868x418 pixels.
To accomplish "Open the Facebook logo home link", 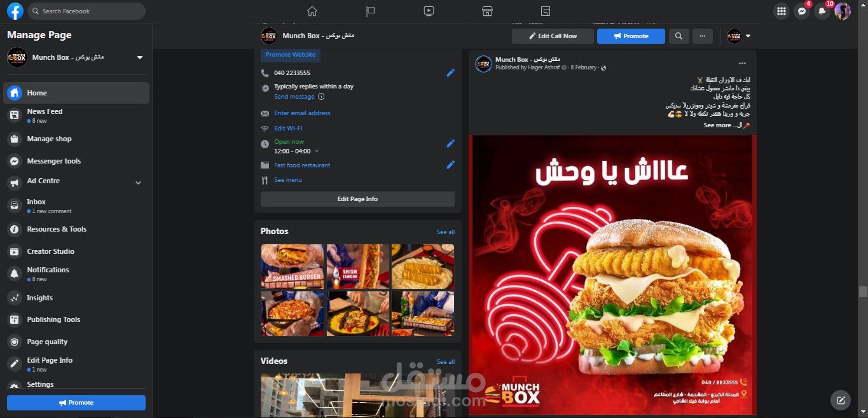I will (15, 11).
